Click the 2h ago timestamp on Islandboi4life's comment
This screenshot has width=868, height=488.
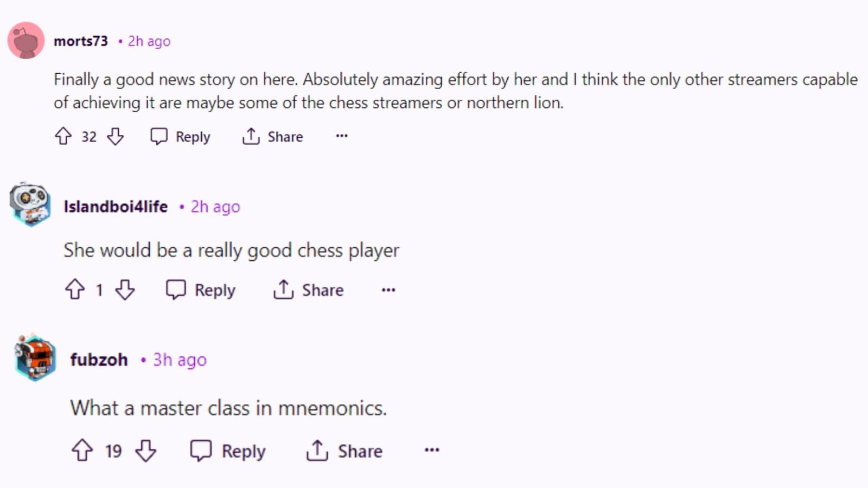[215, 207]
